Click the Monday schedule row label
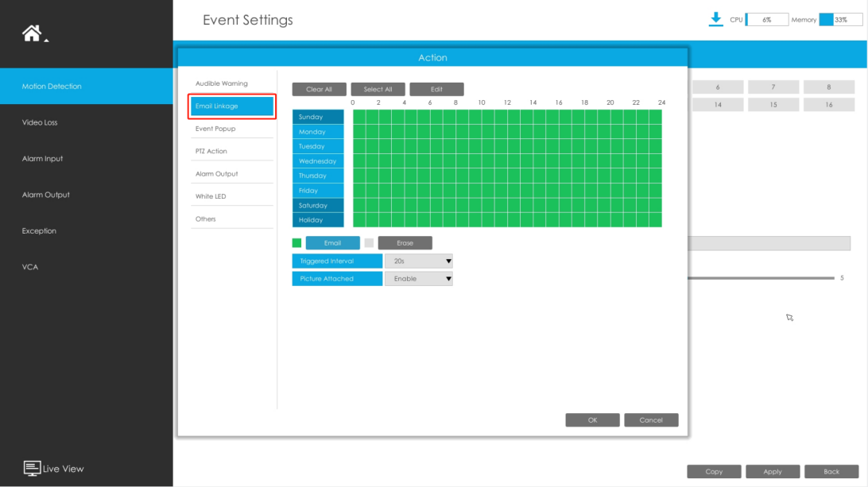The height and width of the screenshot is (487, 868). click(318, 132)
